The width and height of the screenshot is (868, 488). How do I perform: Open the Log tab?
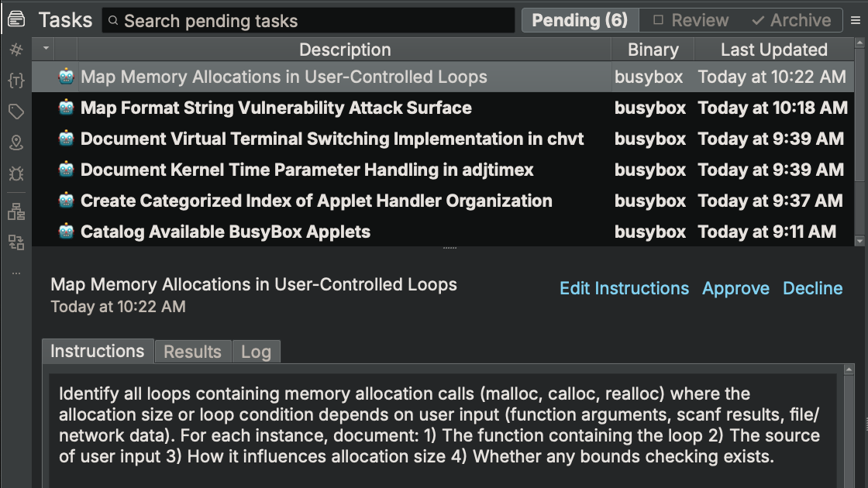coord(256,352)
